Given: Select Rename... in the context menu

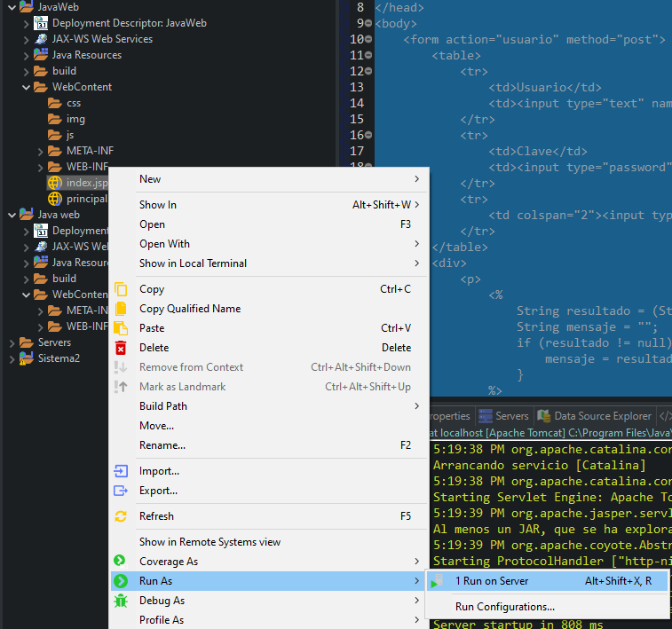Looking at the screenshot, I should pyautogui.click(x=162, y=445).
